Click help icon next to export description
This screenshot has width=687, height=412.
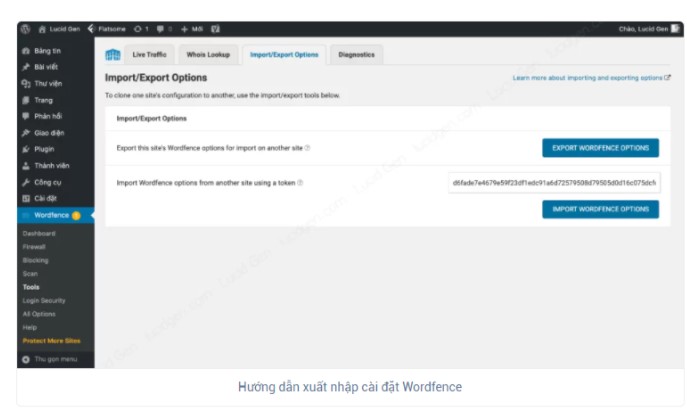click(307, 148)
